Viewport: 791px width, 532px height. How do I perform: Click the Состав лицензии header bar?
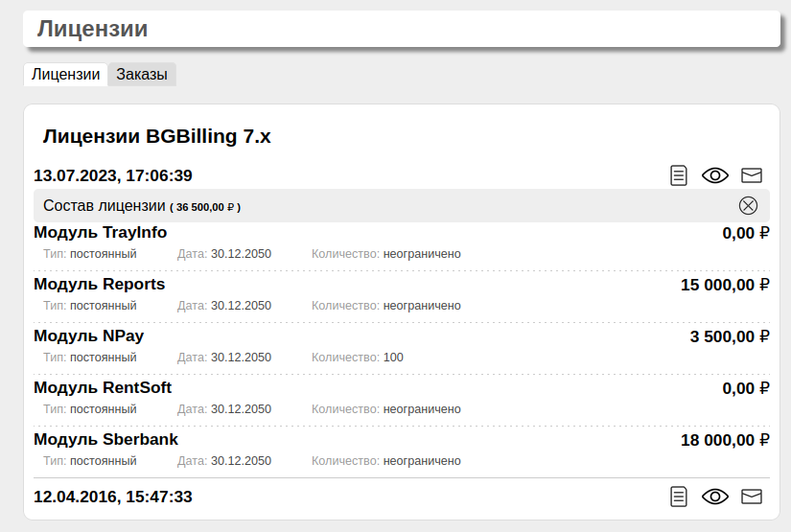click(384, 205)
